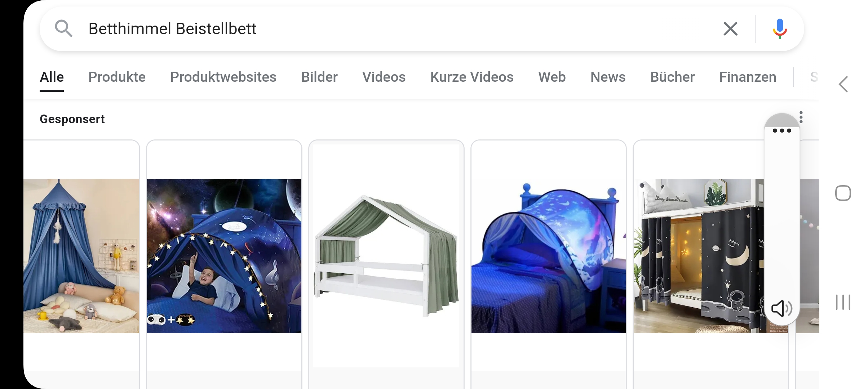The image size is (868, 389).
Task: Switch to the Bilder tab
Action: tap(319, 77)
